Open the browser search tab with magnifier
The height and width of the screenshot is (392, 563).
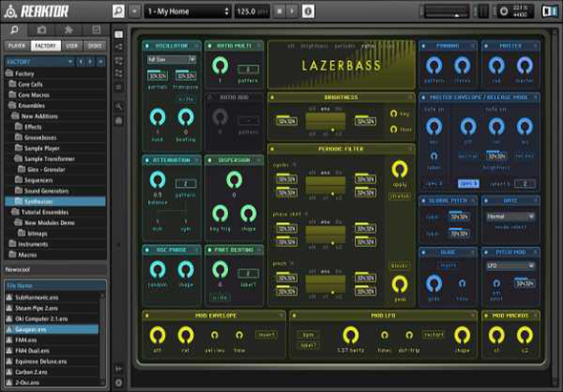click(x=14, y=30)
